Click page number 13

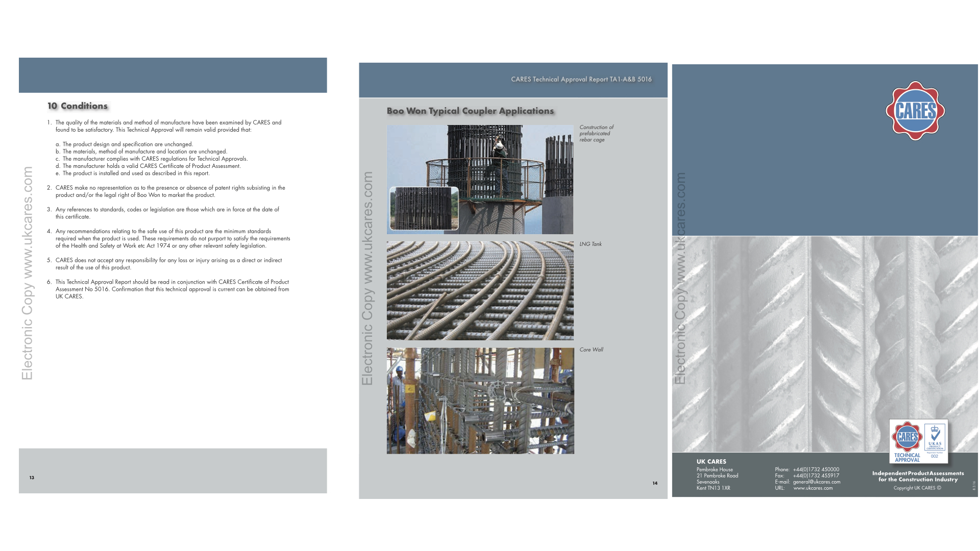click(x=32, y=478)
